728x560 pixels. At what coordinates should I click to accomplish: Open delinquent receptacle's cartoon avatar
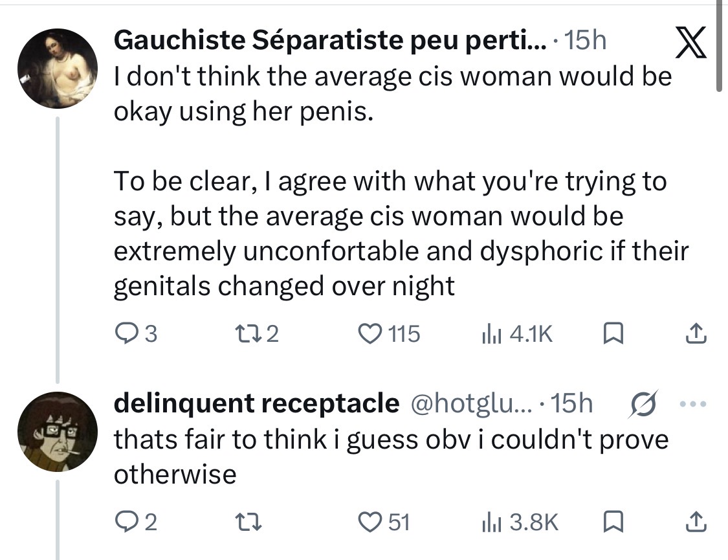[58, 431]
